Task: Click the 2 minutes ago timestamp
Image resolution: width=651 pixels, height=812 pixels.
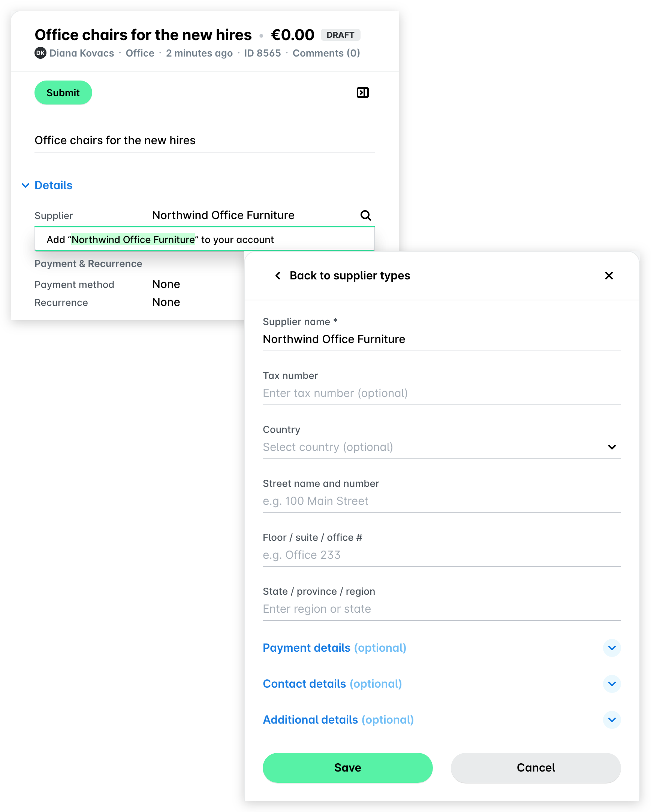Action: [199, 53]
